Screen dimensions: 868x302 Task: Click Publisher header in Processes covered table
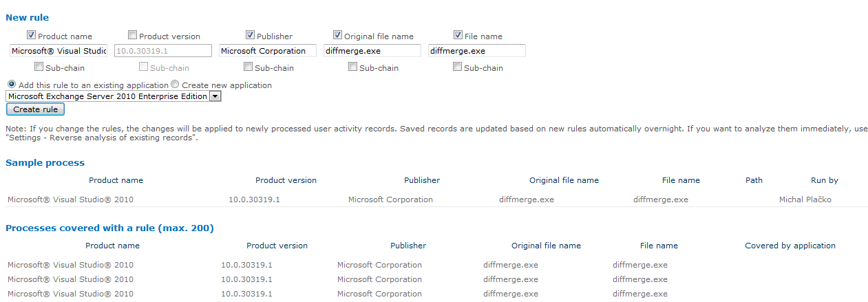pos(408,246)
